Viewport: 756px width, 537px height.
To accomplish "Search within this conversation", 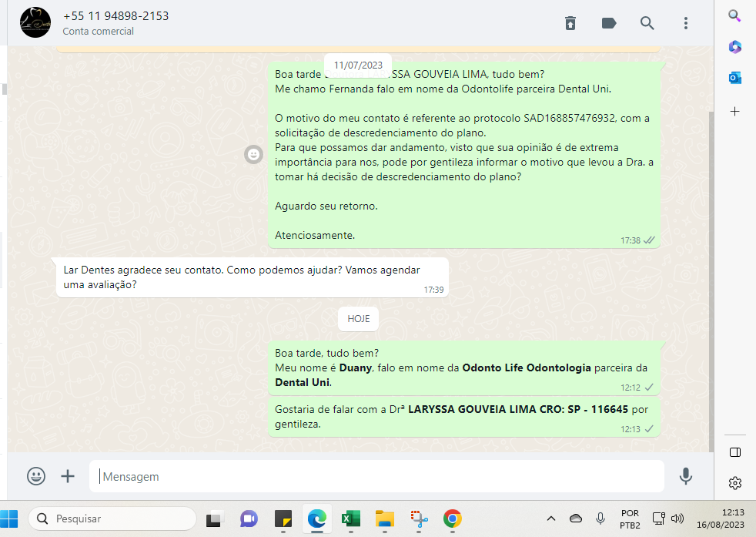I will tap(647, 22).
